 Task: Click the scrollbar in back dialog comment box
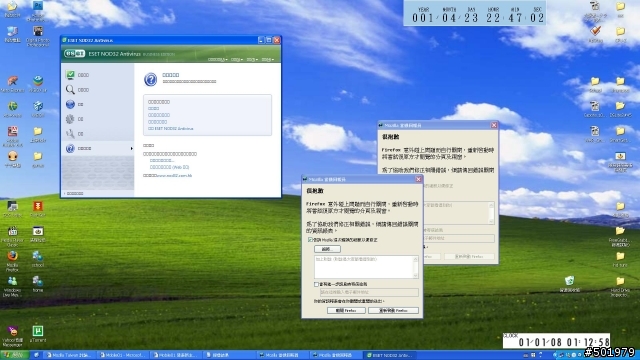coord(491,212)
